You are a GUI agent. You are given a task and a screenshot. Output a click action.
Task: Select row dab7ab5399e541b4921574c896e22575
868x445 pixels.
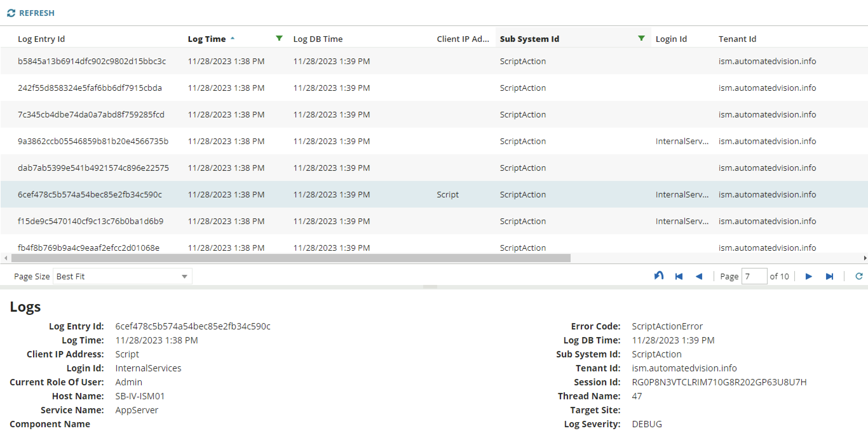pos(434,167)
